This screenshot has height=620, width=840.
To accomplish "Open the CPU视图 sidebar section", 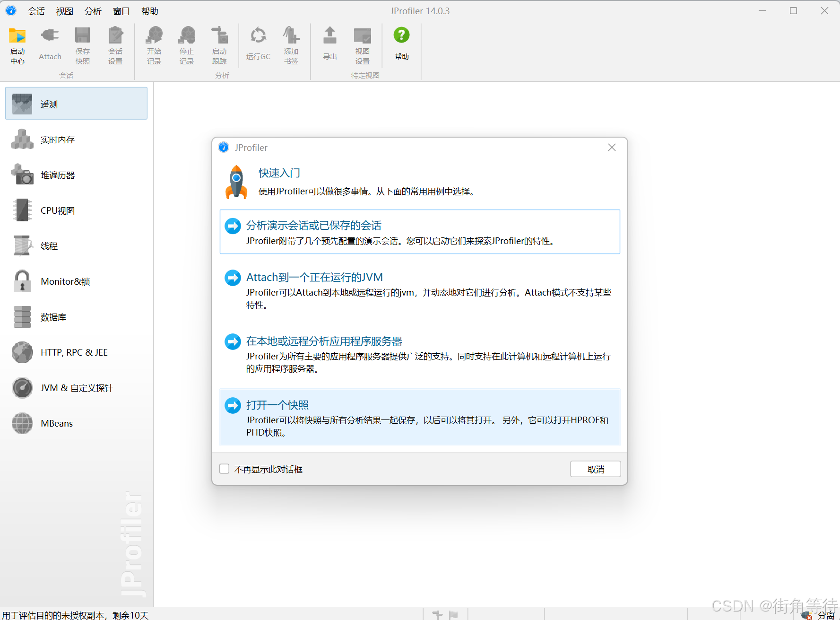I will tap(76, 210).
